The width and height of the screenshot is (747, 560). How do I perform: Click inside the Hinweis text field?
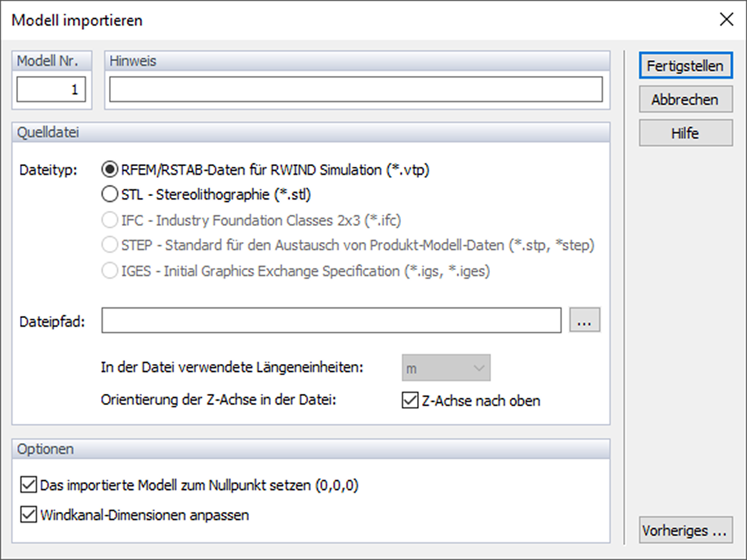355,89
